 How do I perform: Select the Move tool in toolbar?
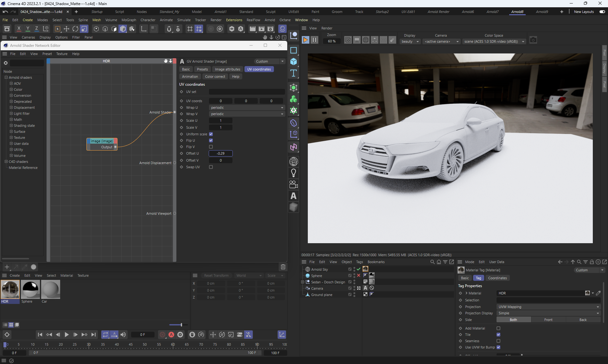click(66, 29)
